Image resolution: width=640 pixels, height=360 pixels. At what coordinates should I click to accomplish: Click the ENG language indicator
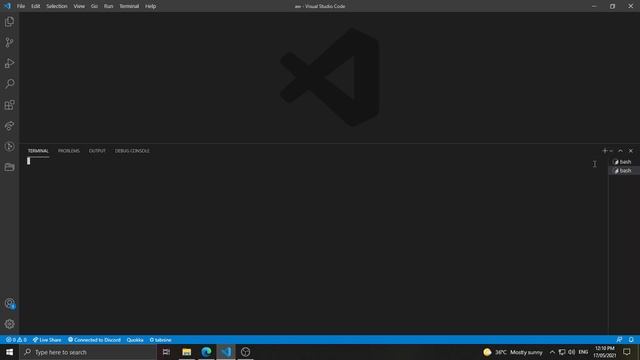(x=584, y=352)
